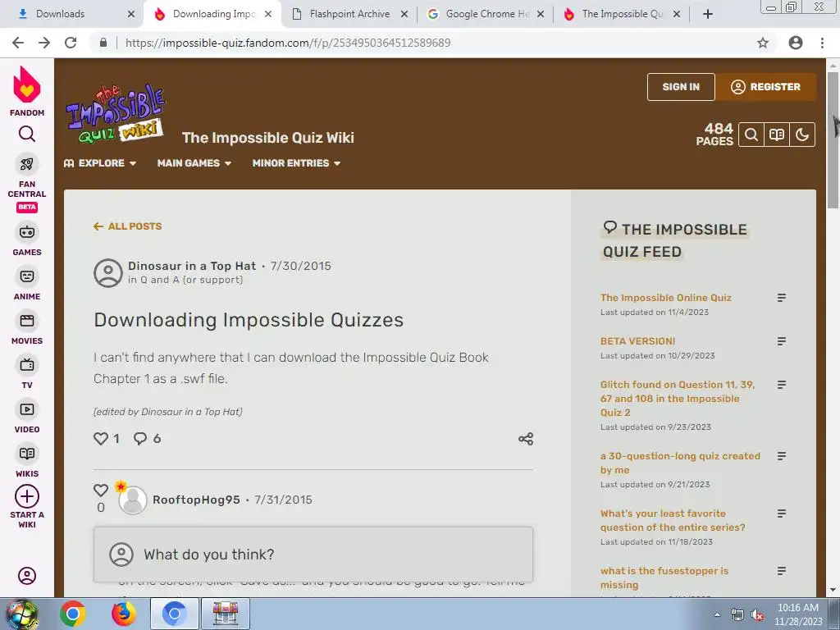Switch to the Flashpoint Archive tab
The image size is (840, 630).
(349, 14)
